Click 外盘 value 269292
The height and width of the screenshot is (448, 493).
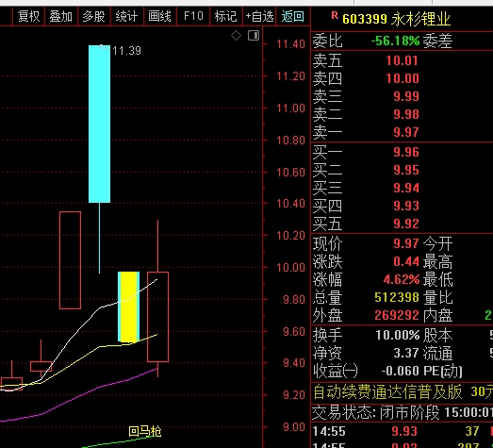point(397,315)
